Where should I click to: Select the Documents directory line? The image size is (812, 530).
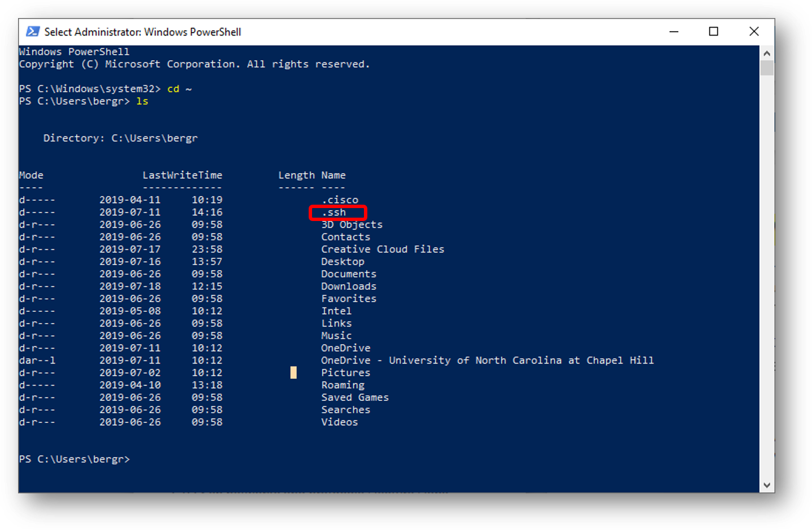click(x=348, y=273)
